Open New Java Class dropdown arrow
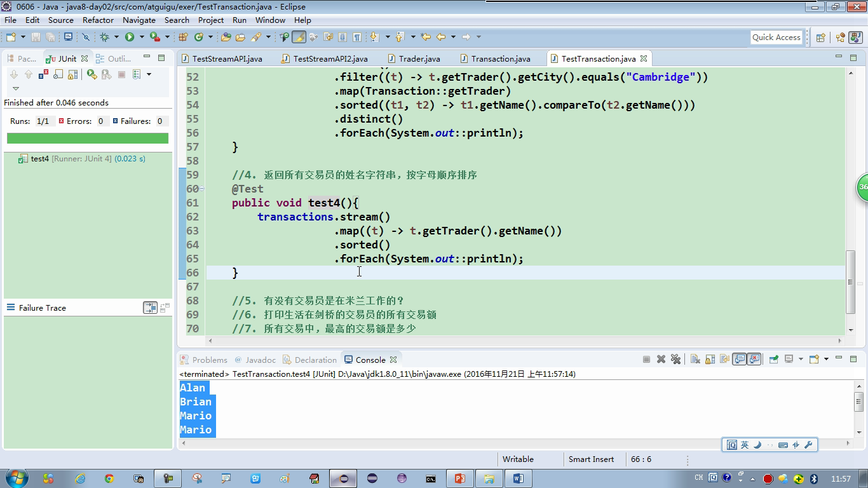The height and width of the screenshot is (488, 868). click(210, 37)
